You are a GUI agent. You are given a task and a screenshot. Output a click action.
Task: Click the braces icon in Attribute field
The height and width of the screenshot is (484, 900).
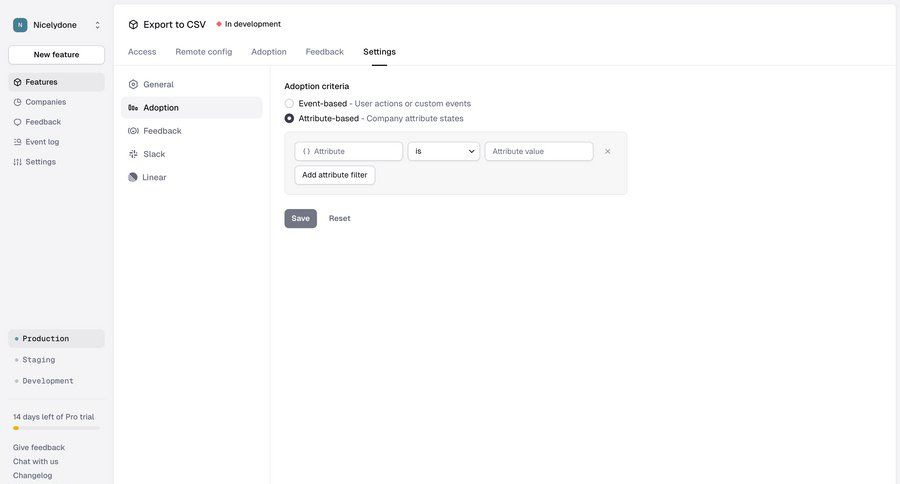(306, 152)
